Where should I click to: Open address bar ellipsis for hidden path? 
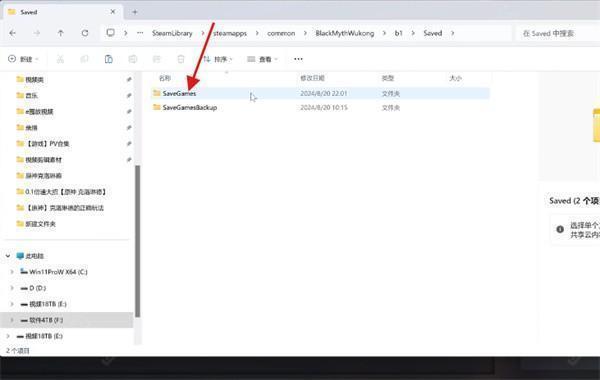140,33
